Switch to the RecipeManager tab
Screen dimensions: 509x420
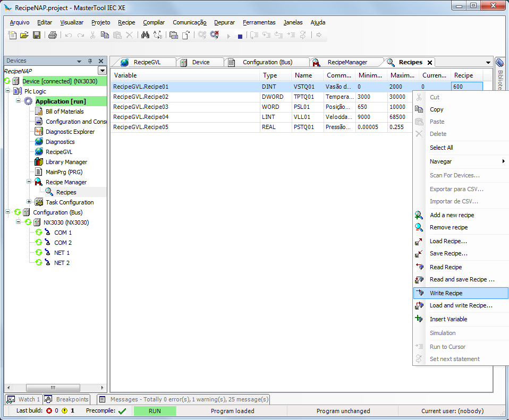click(347, 62)
